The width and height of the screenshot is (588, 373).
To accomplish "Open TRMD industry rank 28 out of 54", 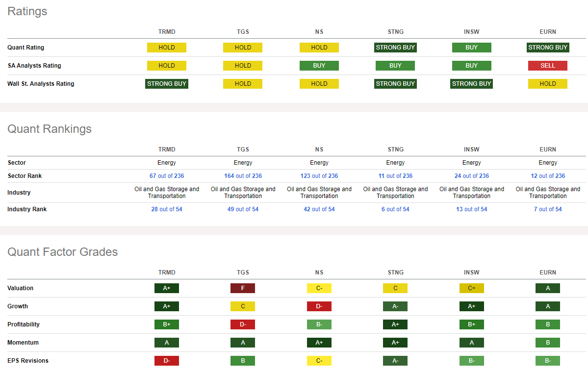I will tap(167, 209).
